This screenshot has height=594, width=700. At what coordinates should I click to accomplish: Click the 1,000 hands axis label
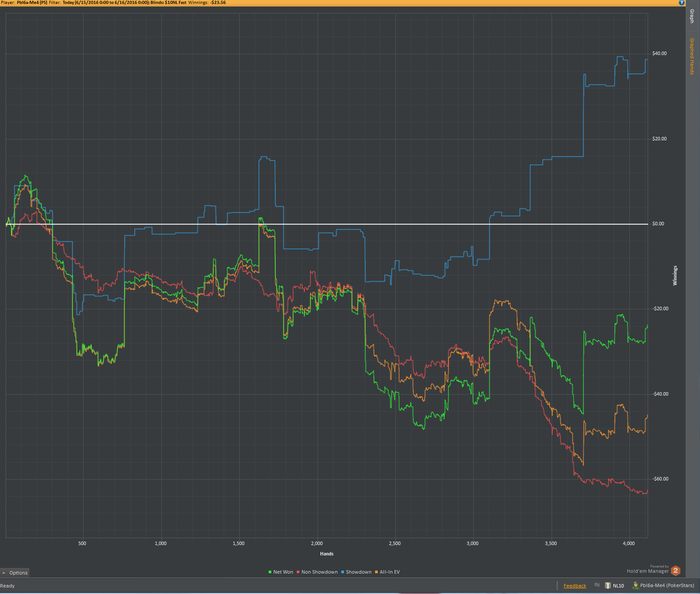161,544
